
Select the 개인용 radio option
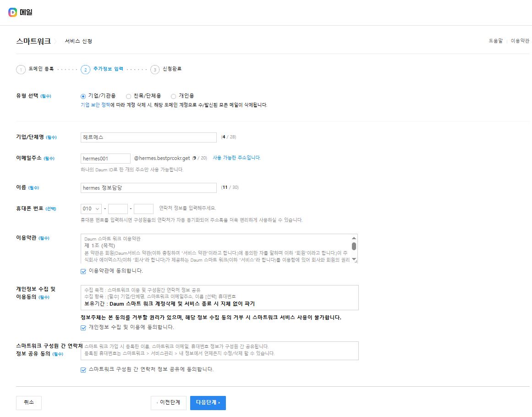coord(173,96)
